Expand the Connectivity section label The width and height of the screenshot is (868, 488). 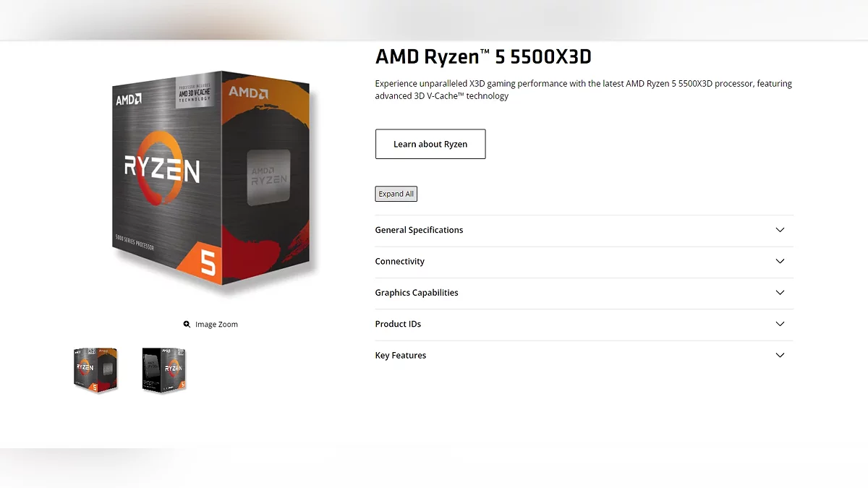(399, 262)
